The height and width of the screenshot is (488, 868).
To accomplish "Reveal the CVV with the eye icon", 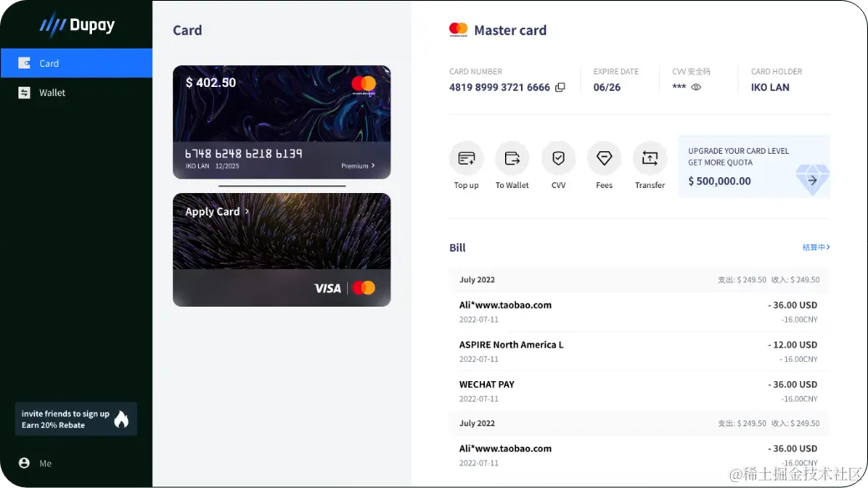I will tap(696, 87).
